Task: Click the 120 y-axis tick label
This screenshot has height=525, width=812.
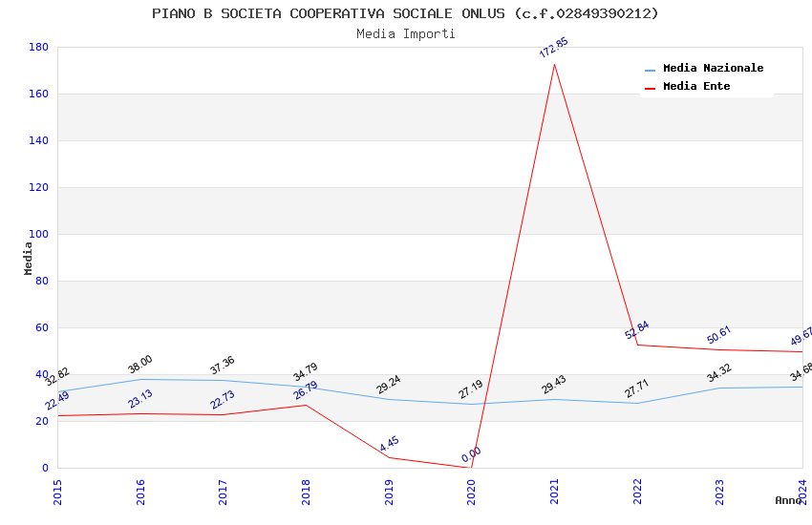Action: [x=38, y=187]
